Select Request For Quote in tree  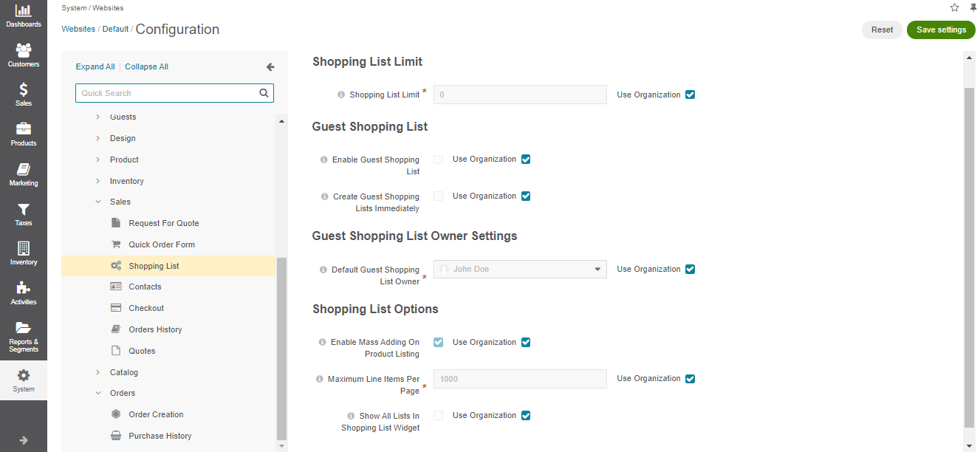[x=163, y=223]
